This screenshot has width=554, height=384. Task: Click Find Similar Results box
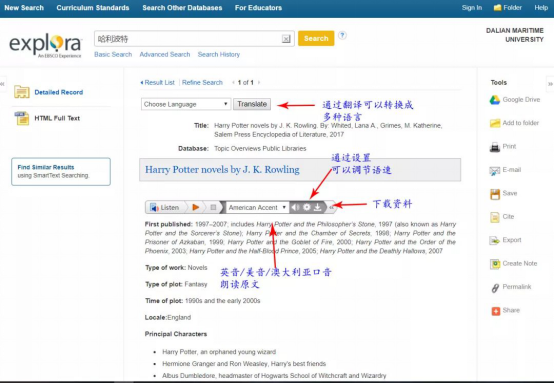tap(61, 172)
